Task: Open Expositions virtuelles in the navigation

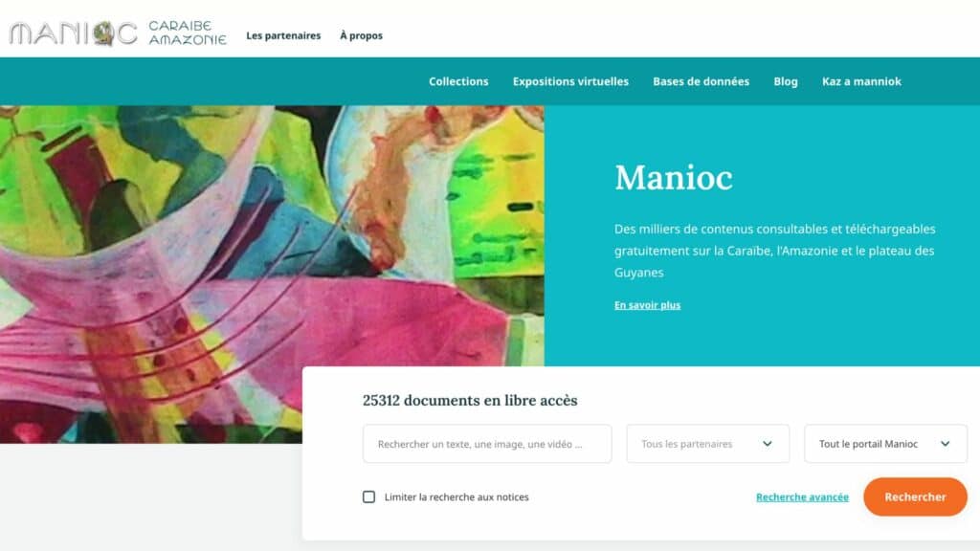Action: click(x=570, y=81)
